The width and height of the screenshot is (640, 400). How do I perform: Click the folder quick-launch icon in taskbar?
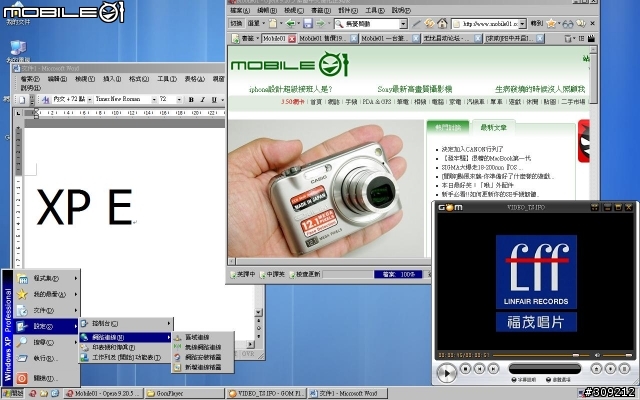pos(44,393)
